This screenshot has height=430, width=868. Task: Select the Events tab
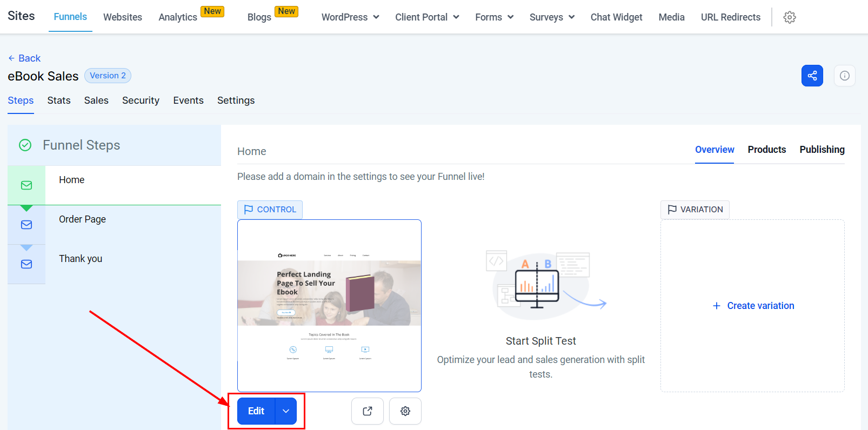(x=188, y=100)
